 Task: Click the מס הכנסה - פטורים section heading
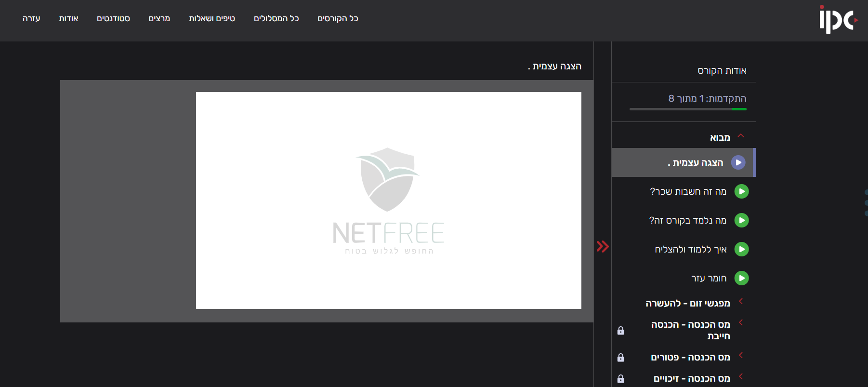[x=690, y=358]
